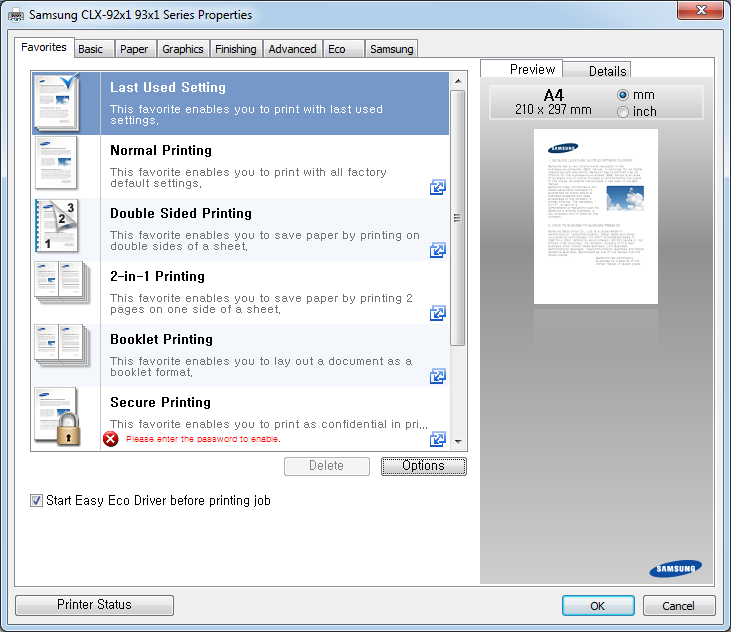
Task: Select the mm unit radio button
Action: (x=622, y=95)
